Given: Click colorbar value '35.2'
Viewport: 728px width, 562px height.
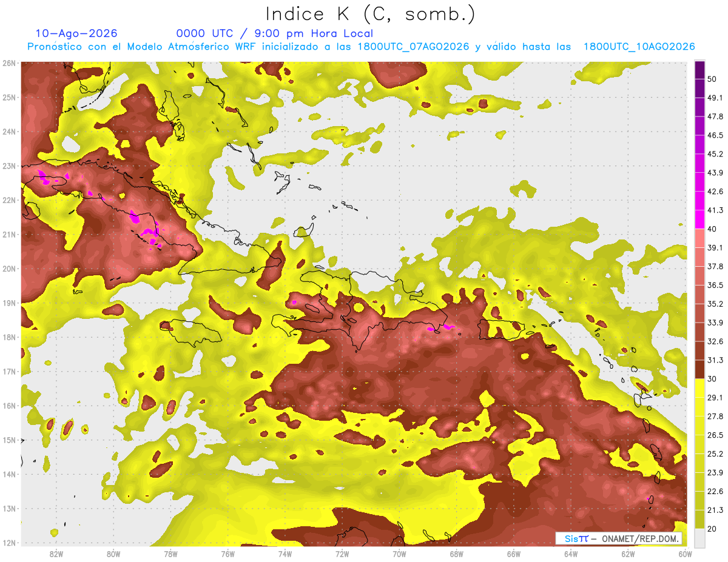Looking at the screenshot, I should pos(715,304).
